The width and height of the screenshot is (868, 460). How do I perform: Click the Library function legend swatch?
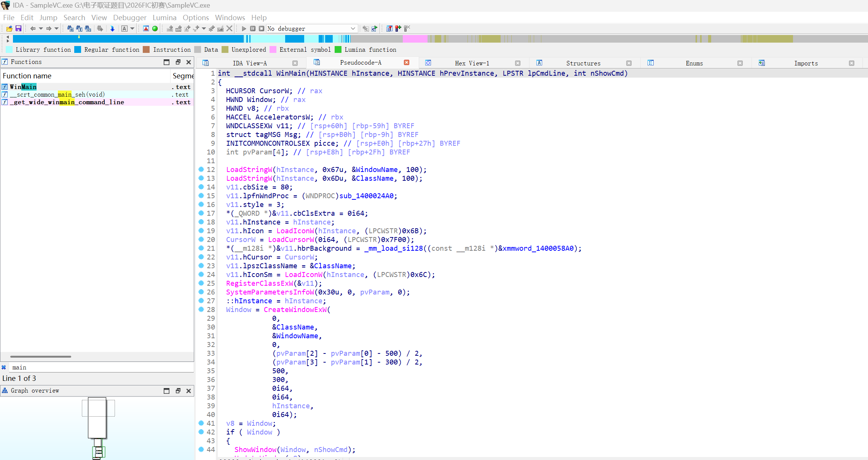click(10, 49)
